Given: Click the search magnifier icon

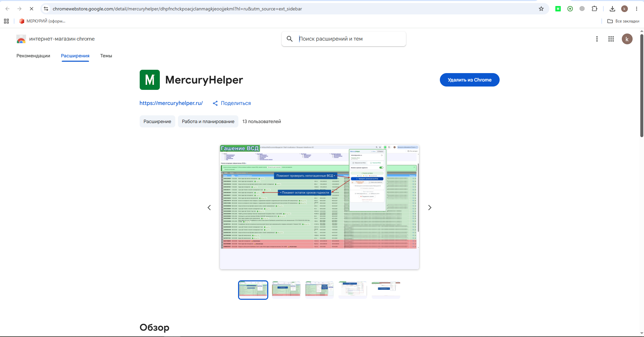Looking at the screenshot, I should (x=289, y=39).
